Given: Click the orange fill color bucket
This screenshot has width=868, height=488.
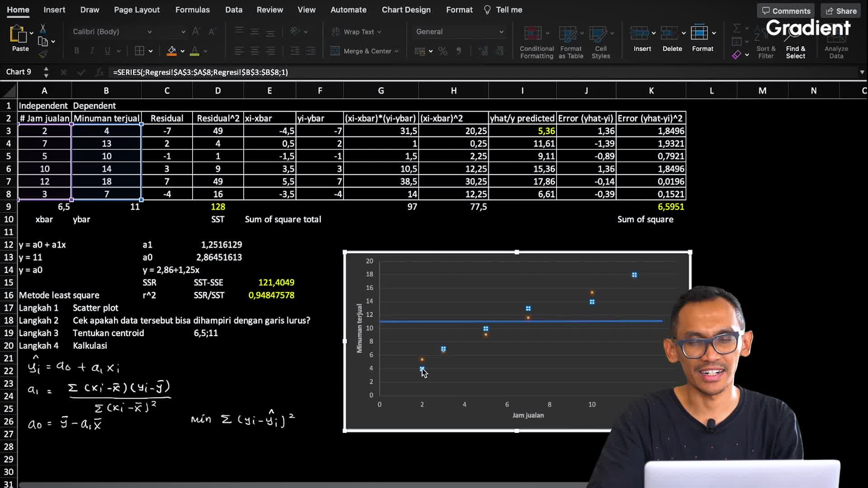Looking at the screenshot, I should tap(172, 51).
